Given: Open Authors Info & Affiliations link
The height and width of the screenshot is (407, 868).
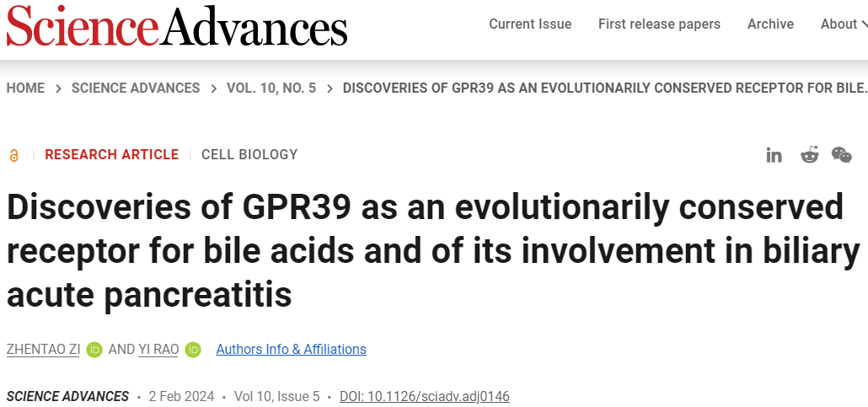Looking at the screenshot, I should [x=292, y=350].
